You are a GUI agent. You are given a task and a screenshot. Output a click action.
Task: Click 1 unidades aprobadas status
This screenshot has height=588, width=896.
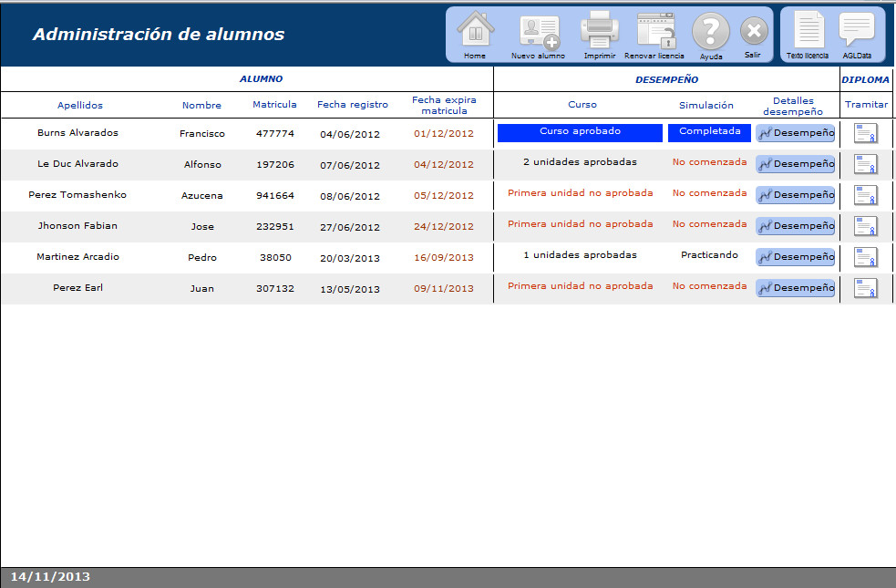580,255
